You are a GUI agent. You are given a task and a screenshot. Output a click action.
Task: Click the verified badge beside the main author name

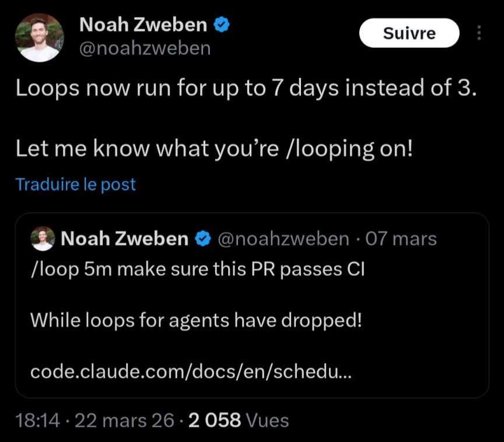tap(222, 24)
